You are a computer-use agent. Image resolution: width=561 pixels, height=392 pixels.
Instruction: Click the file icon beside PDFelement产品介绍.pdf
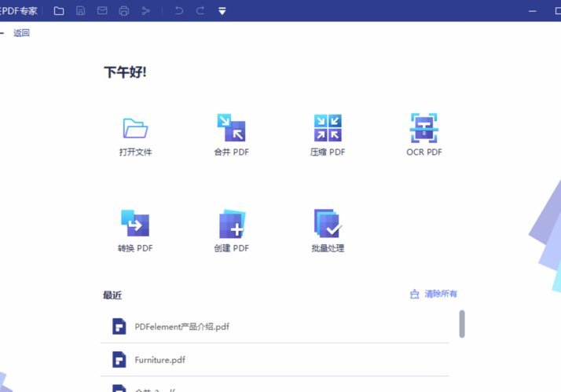pos(119,327)
